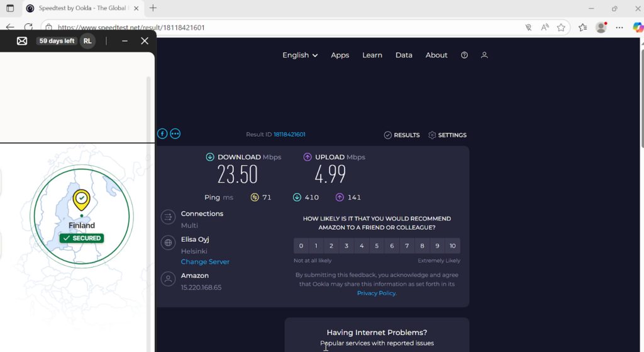Rate recommendation score 1
The image size is (644, 352).
pos(316,246)
